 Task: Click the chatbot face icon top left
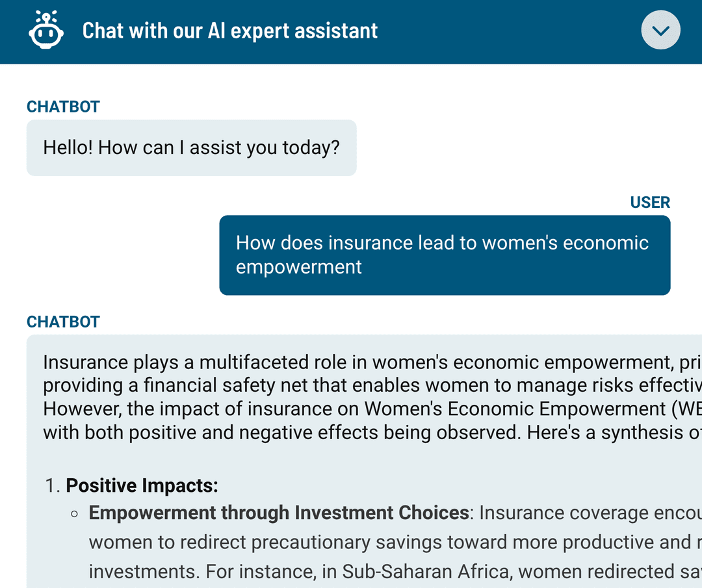[45, 32]
